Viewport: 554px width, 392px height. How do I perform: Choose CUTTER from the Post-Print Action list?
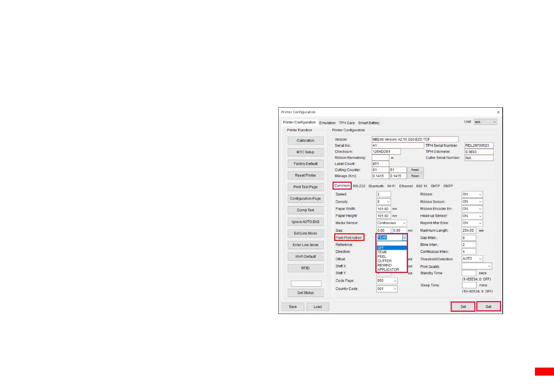coord(391,261)
